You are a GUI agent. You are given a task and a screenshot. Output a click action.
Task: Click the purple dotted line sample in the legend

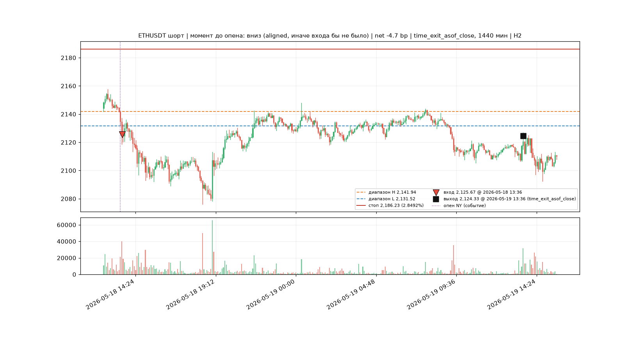pos(436,205)
